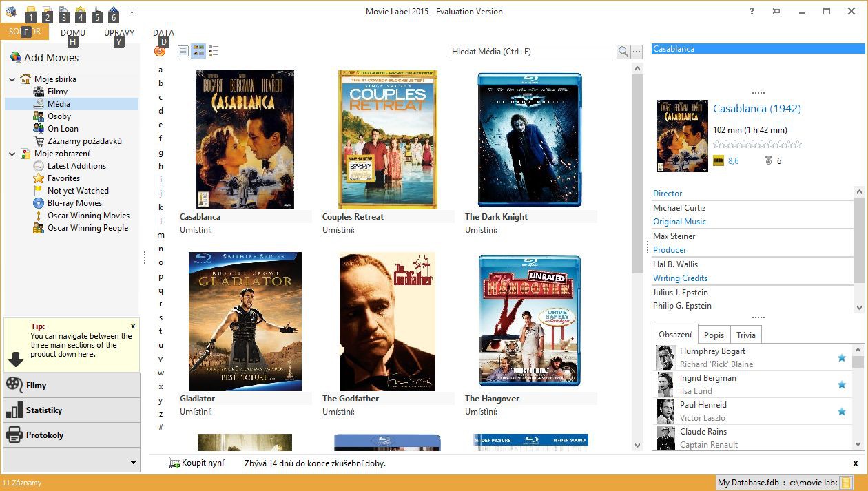Click the bar chart icon beside Statistiky
868x491 pixels.
click(14, 410)
